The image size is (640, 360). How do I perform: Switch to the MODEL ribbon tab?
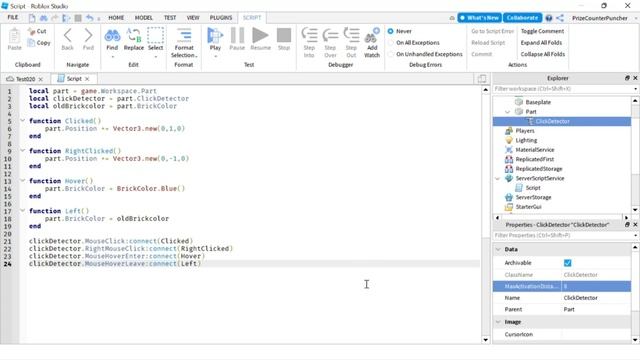click(144, 18)
